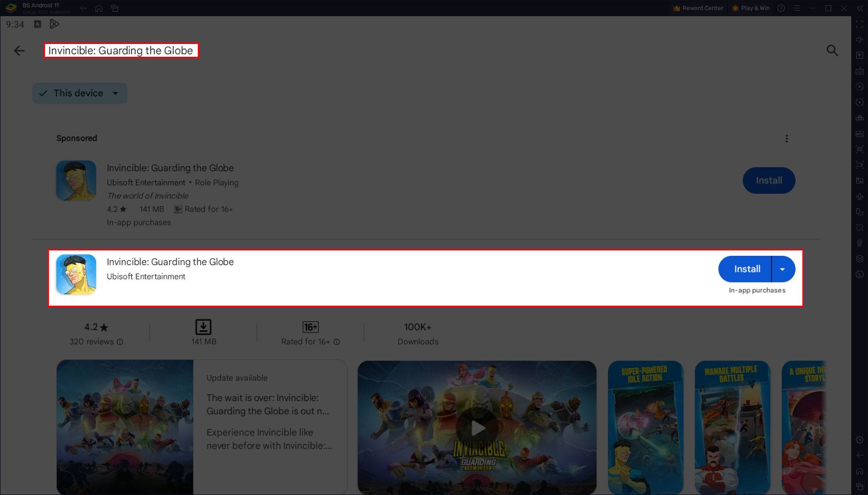
Task: Open the sponsored Invincible: Guarding the Globe title
Action: point(170,168)
